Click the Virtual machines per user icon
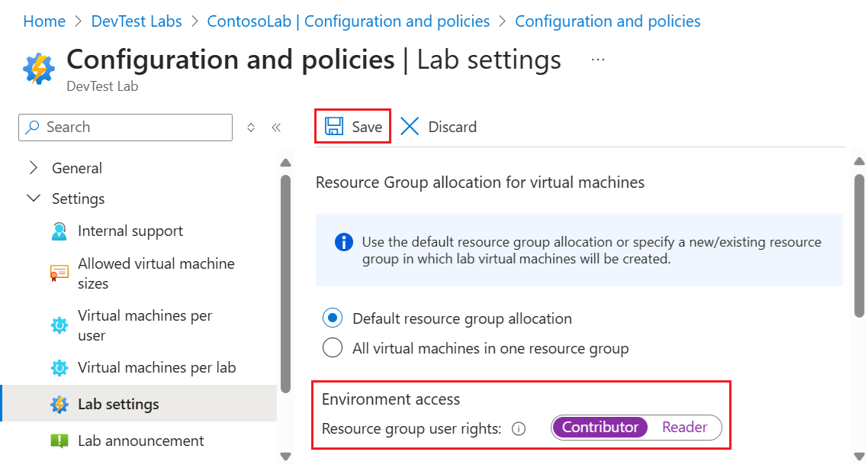The image size is (868, 465). 59,325
